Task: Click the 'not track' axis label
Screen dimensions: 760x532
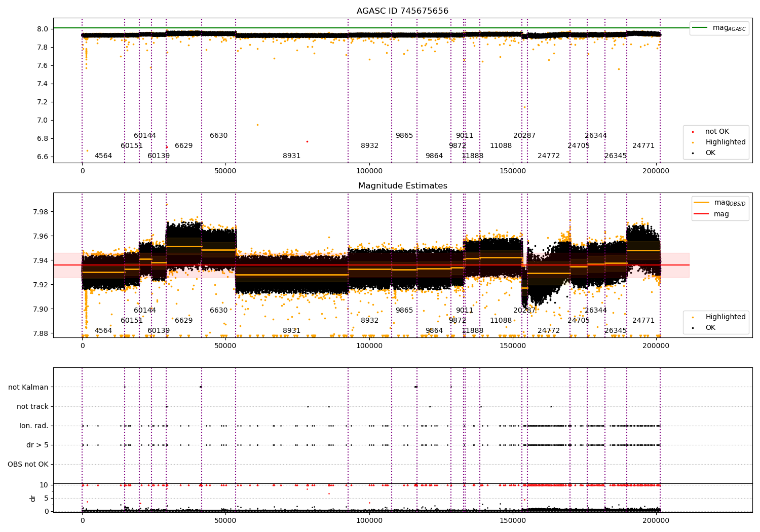Action: pyautogui.click(x=32, y=407)
